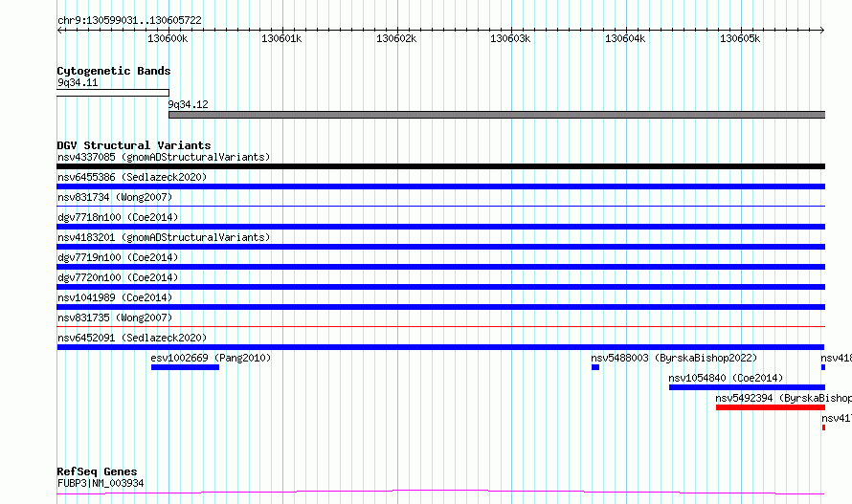Open the RefSeq Genes track title
852x504 pixels.
point(97,471)
